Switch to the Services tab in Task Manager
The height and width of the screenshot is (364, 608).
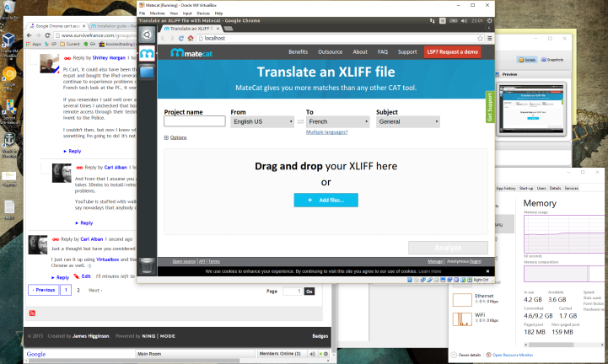(x=571, y=188)
